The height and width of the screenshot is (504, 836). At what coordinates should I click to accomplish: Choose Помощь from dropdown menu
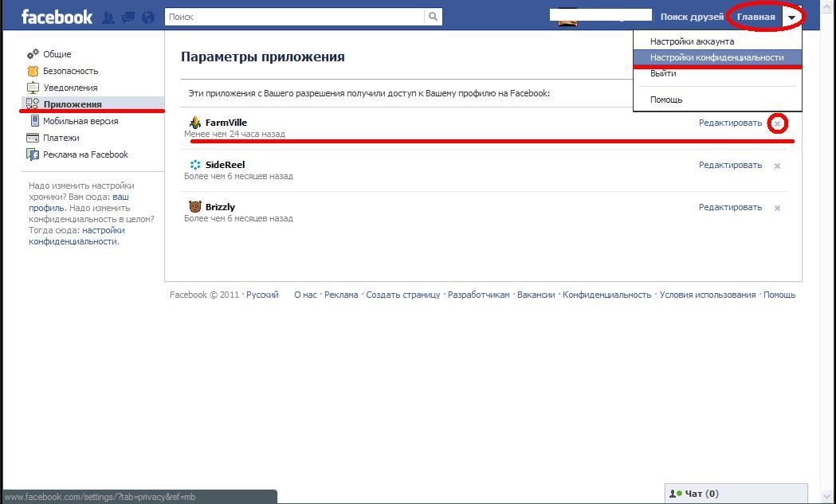[666, 100]
